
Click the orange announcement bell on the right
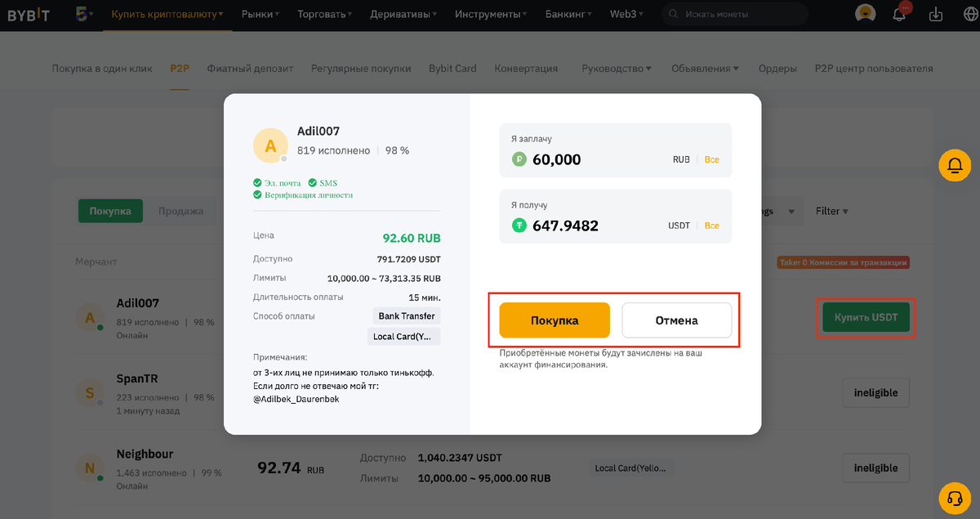click(x=954, y=165)
